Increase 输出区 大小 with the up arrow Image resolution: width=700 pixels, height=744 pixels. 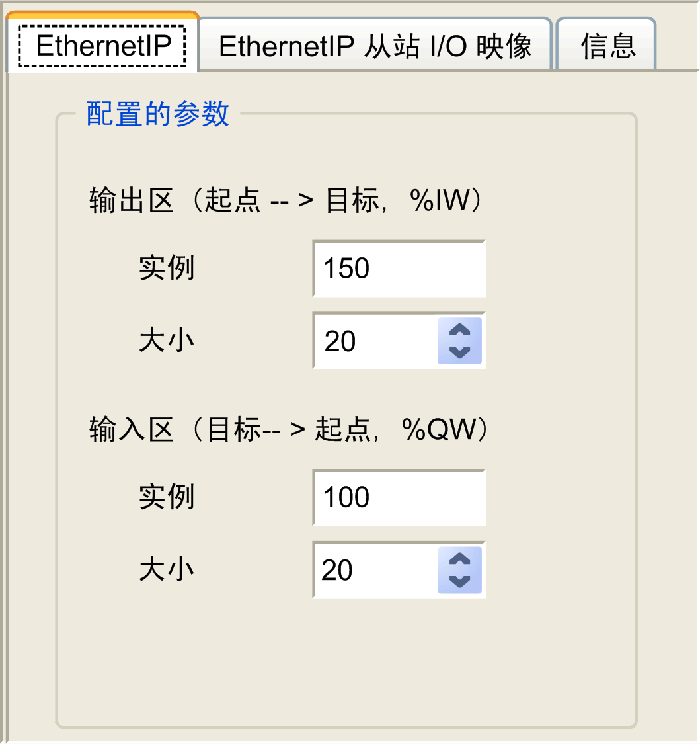coord(459,331)
